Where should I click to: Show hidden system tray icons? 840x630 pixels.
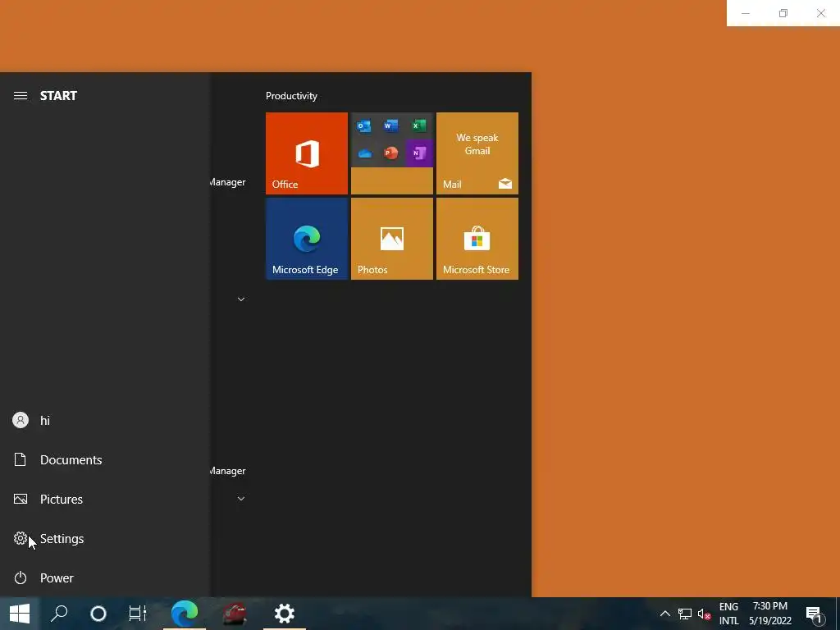(664, 614)
